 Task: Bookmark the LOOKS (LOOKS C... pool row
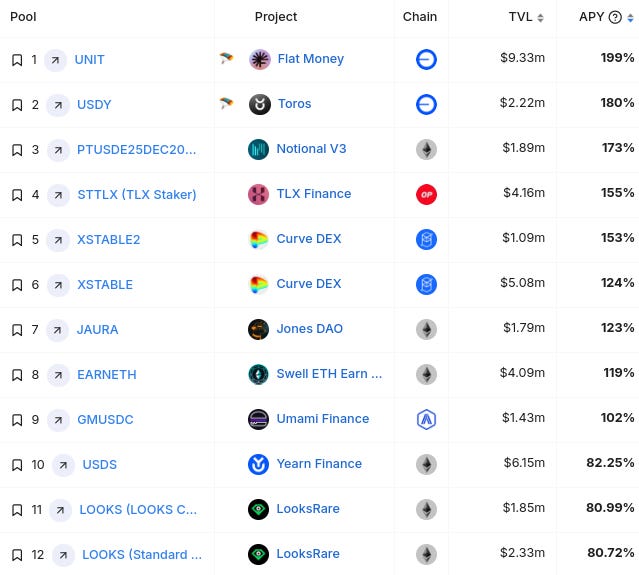(x=17, y=510)
